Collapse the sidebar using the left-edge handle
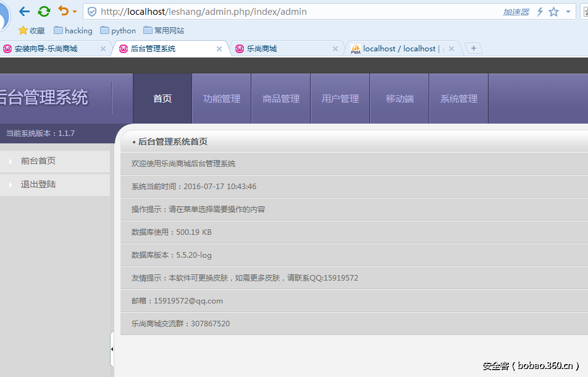Viewport: 588px width, 377px height. click(x=112, y=349)
